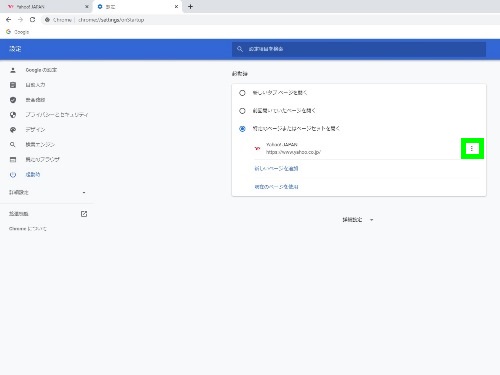The width and height of the screenshot is (500, 375).
Task: Open a new tab with the plus button
Action: pyautogui.click(x=190, y=6)
